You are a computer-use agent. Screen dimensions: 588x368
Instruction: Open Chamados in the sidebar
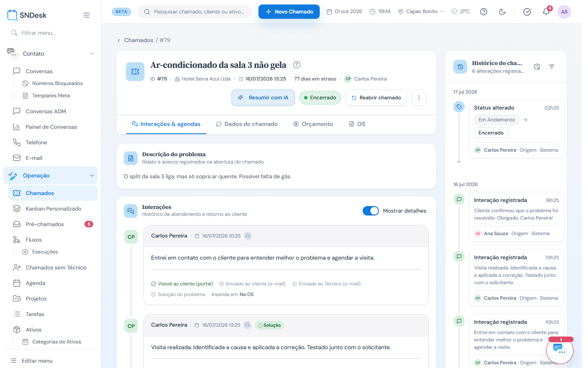pyautogui.click(x=53, y=193)
